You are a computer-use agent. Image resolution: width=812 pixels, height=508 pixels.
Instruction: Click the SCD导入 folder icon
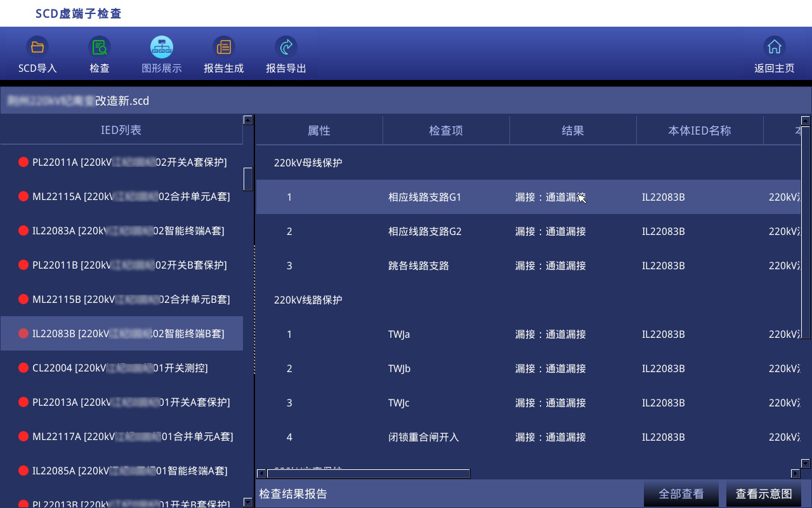[37, 47]
